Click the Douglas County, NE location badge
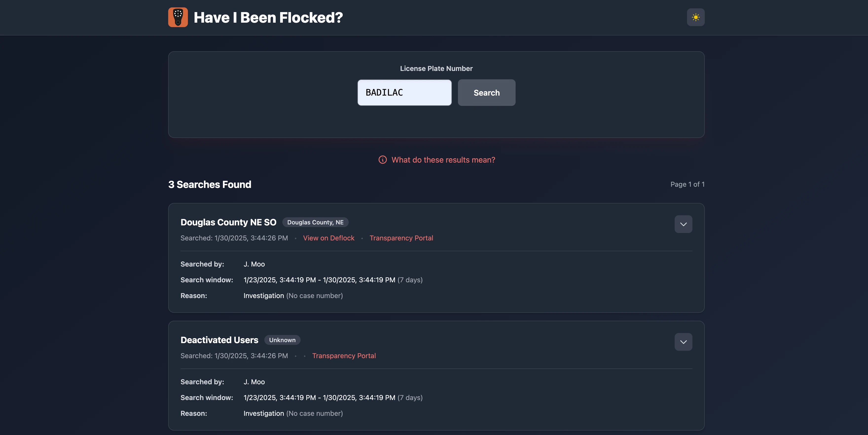The height and width of the screenshot is (435, 868). click(x=315, y=222)
